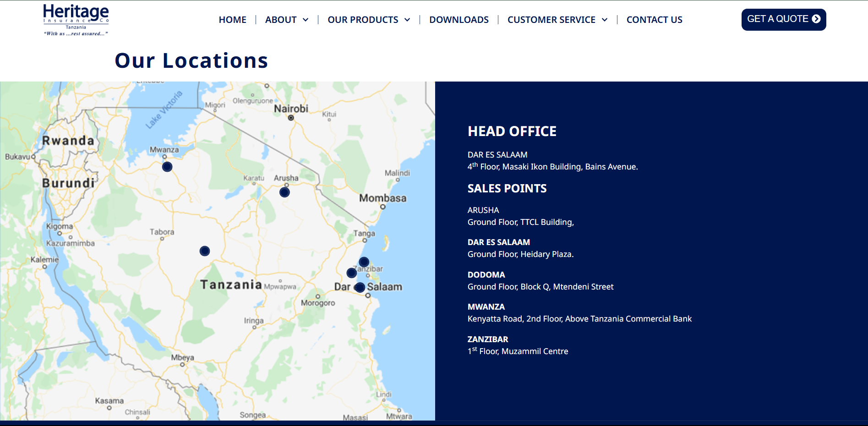Click the HEAD OFFICE heading text

click(512, 131)
